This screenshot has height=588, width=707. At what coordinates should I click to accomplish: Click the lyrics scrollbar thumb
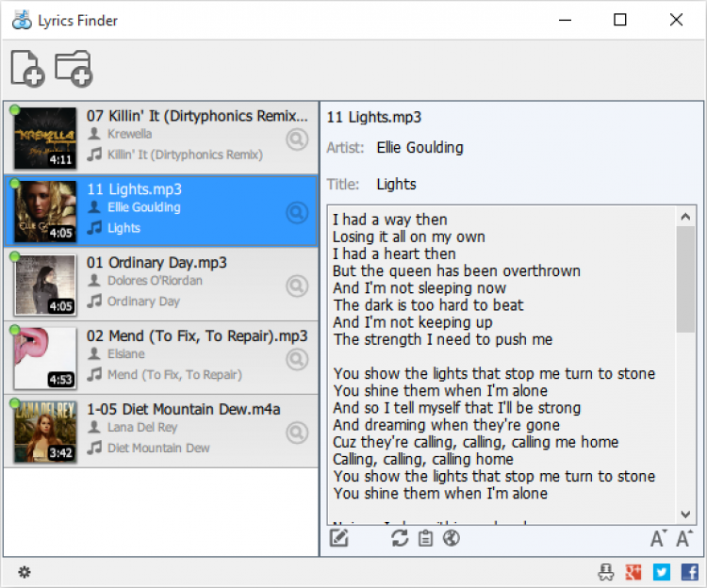point(685,279)
